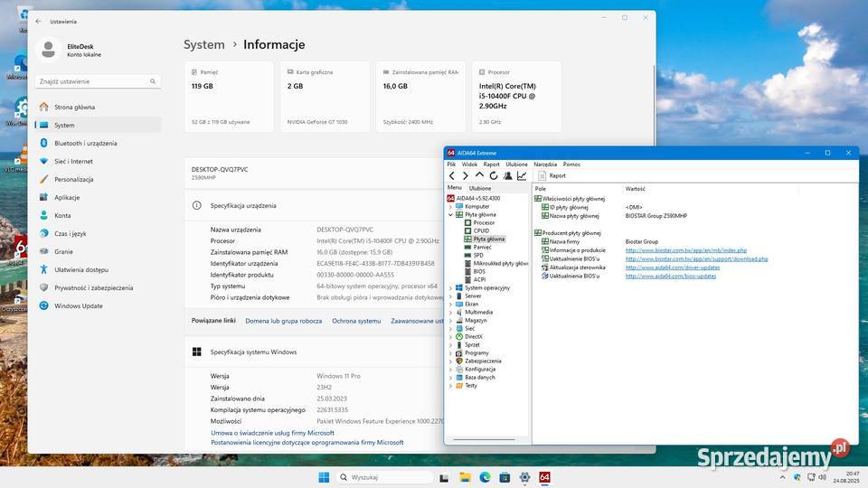Expand the System operacyjny tree node
The height and width of the screenshot is (488, 868).
(450, 287)
